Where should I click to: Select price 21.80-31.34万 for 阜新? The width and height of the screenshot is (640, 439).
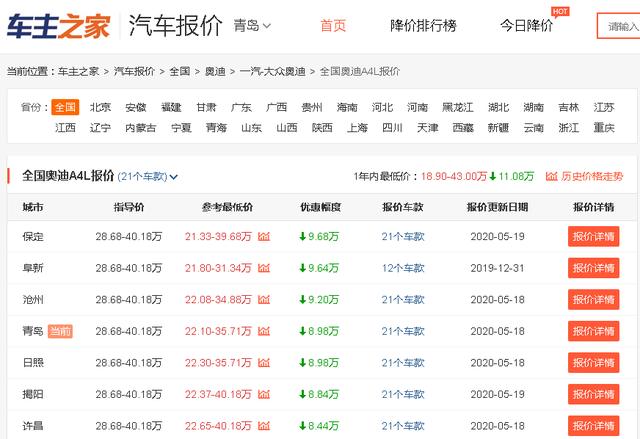(x=218, y=268)
